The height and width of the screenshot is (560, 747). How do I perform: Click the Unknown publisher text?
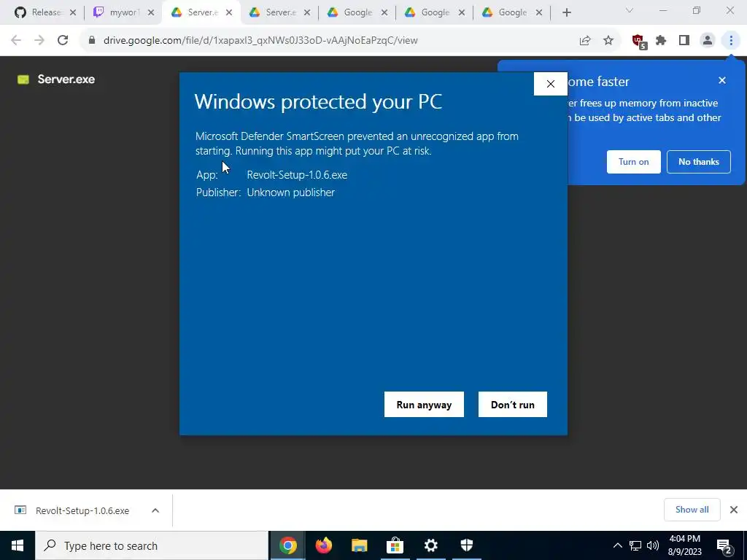point(290,192)
